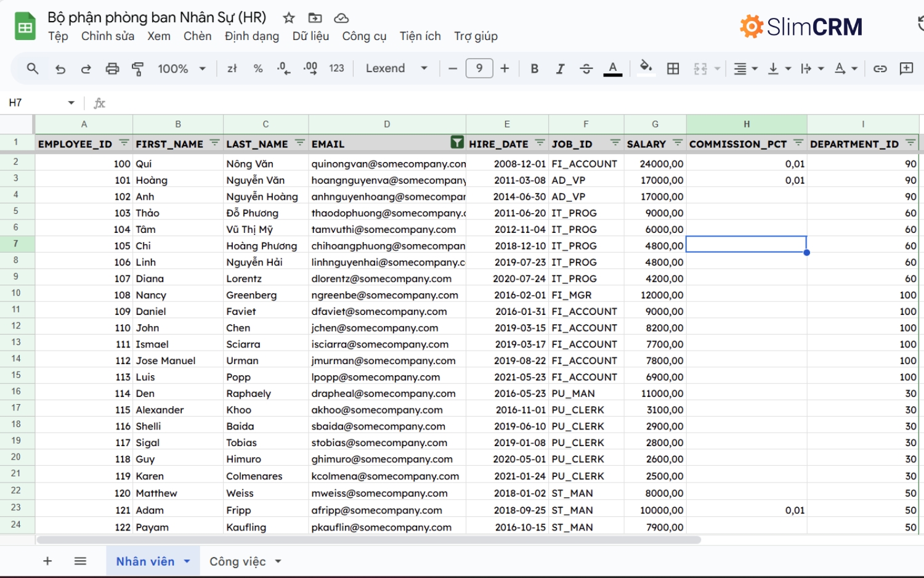Toggle bold formatting
Screen dimensions: 924x578
tap(535, 68)
